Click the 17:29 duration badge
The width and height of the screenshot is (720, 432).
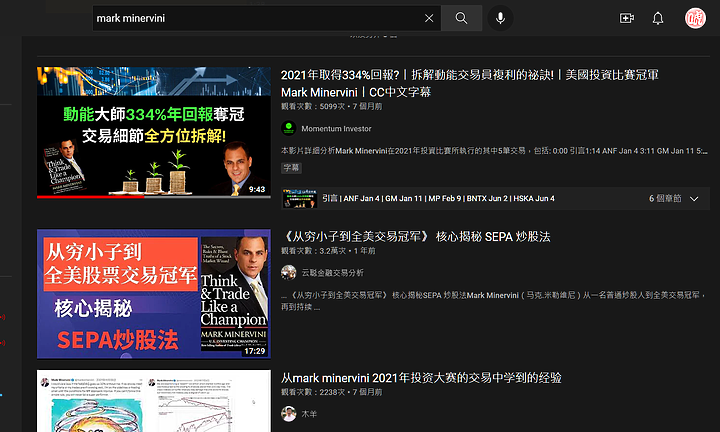coord(254,351)
